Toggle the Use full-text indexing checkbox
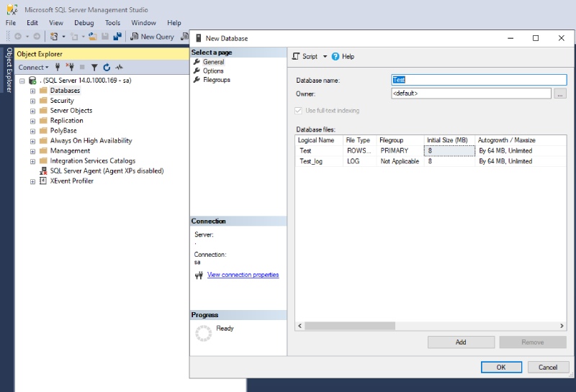The height and width of the screenshot is (392, 576). (x=299, y=111)
